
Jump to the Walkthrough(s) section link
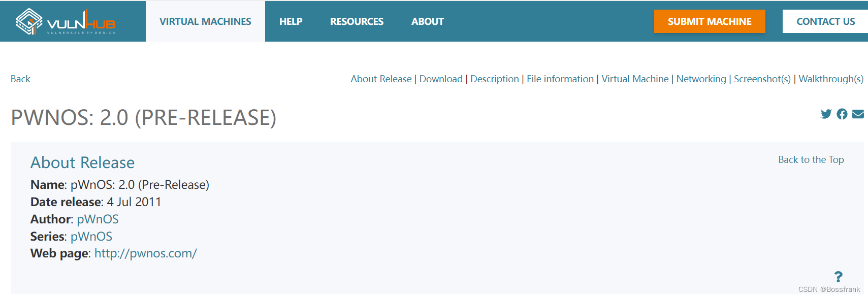(x=831, y=79)
